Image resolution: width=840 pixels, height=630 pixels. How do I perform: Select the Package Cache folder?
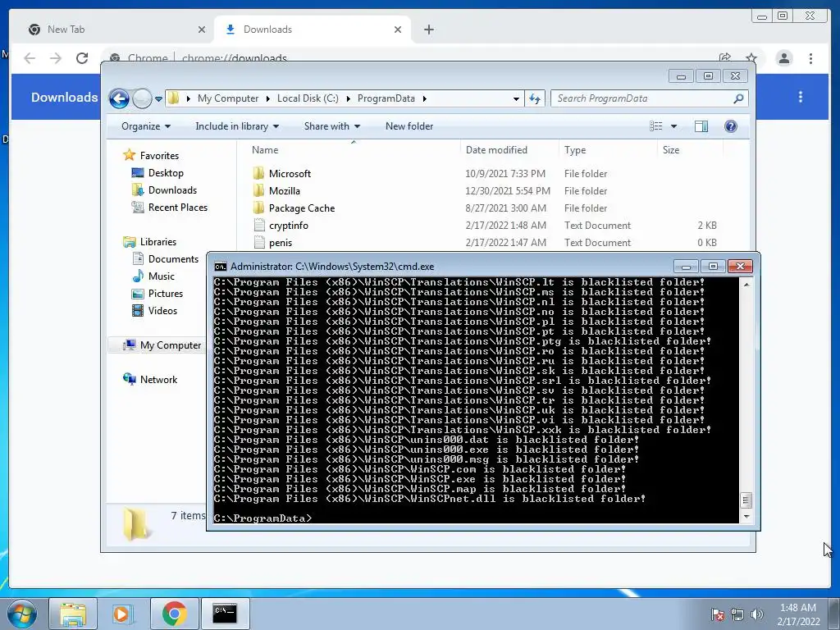[x=302, y=208]
